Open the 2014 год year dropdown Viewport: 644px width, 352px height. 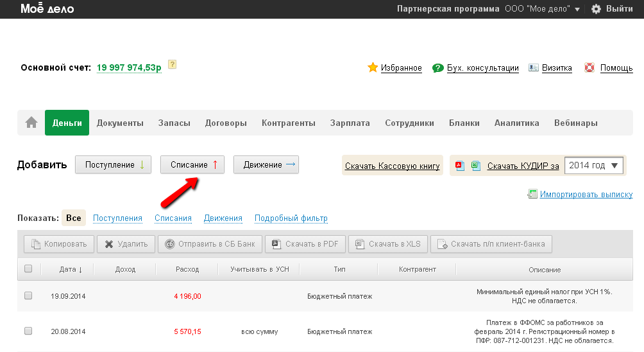[593, 165]
